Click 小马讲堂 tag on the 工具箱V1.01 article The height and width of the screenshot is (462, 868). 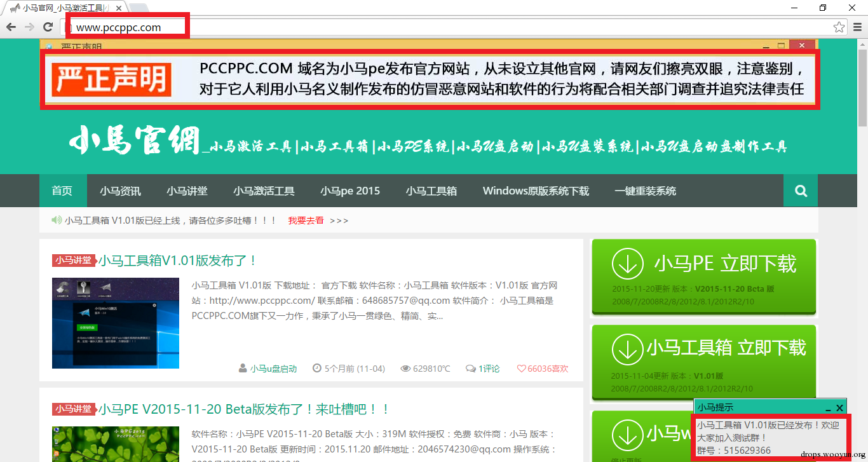(73, 261)
